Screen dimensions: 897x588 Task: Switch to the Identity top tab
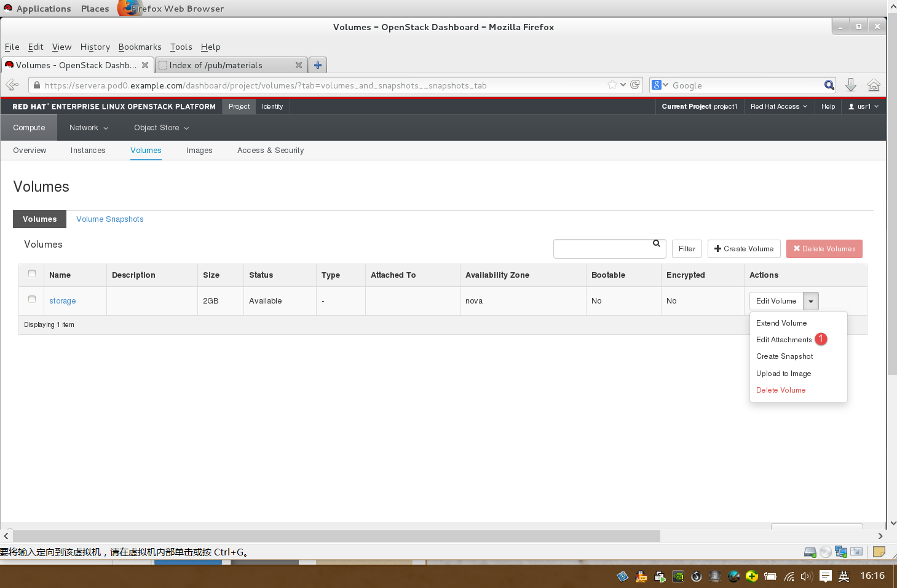click(272, 106)
